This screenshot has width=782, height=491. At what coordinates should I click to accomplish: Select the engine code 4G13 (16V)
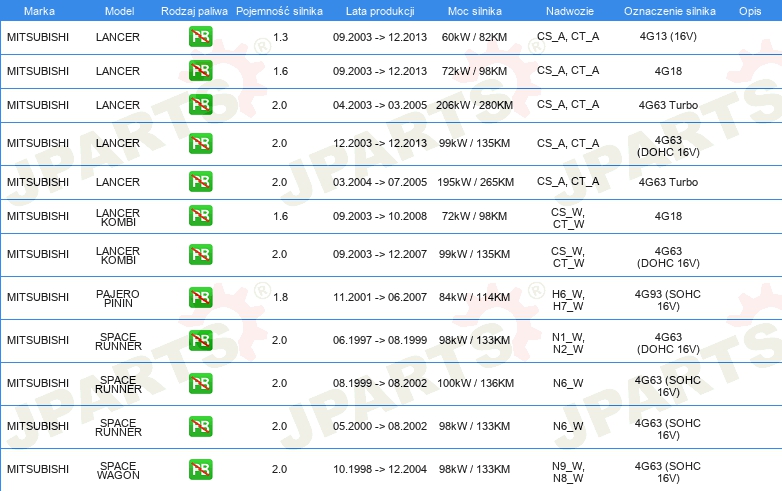tap(668, 36)
